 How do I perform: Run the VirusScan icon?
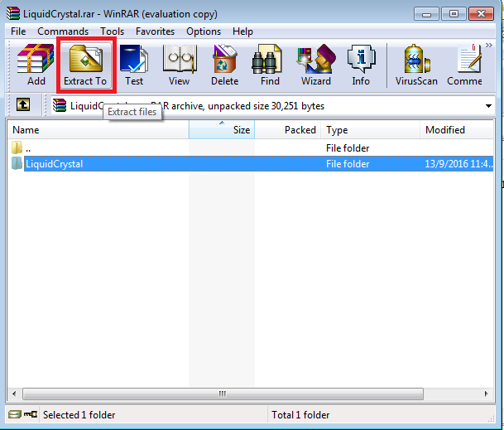[x=416, y=58]
